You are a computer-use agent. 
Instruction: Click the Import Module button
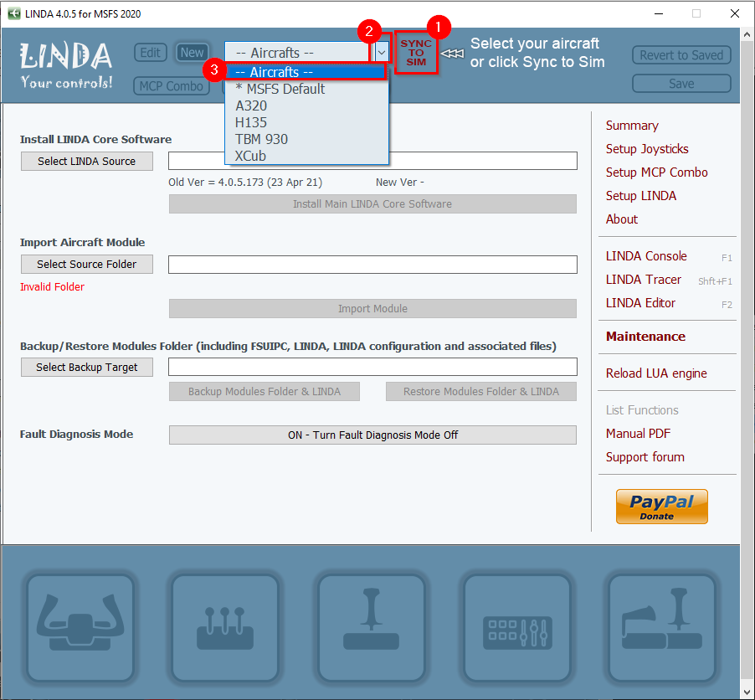coord(372,308)
